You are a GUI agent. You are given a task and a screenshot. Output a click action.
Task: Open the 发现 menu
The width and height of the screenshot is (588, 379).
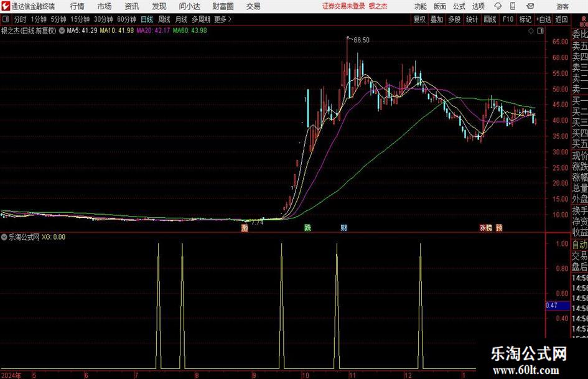[x=159, y=6]
